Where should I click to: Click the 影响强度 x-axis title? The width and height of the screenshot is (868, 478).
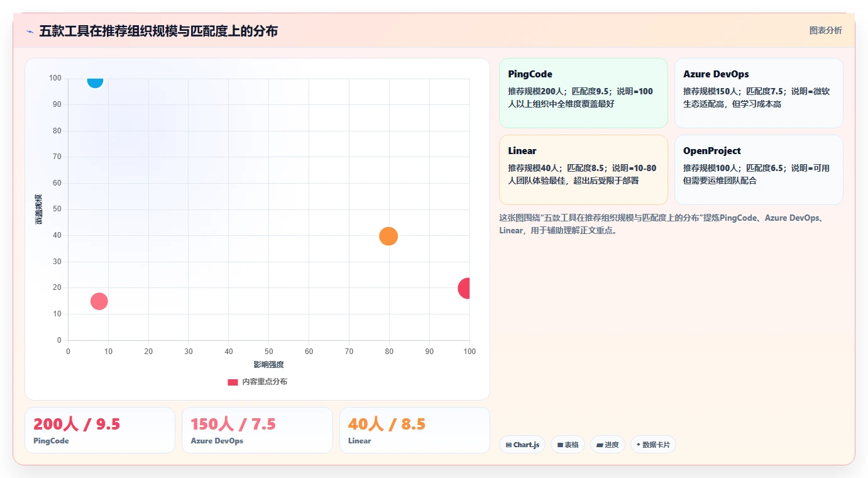pyautogui.click(x=269, y=365)
